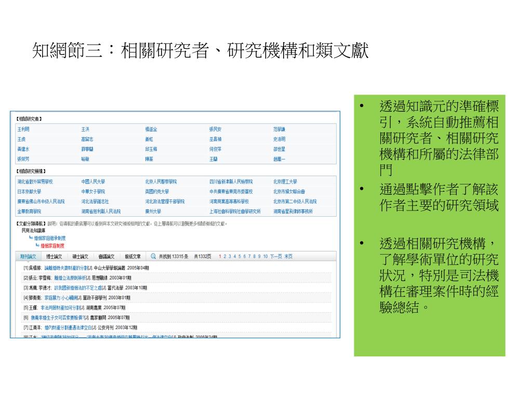
Task: Select institution 河北政法管理干部學院
Action: click(x=165, y=201)
